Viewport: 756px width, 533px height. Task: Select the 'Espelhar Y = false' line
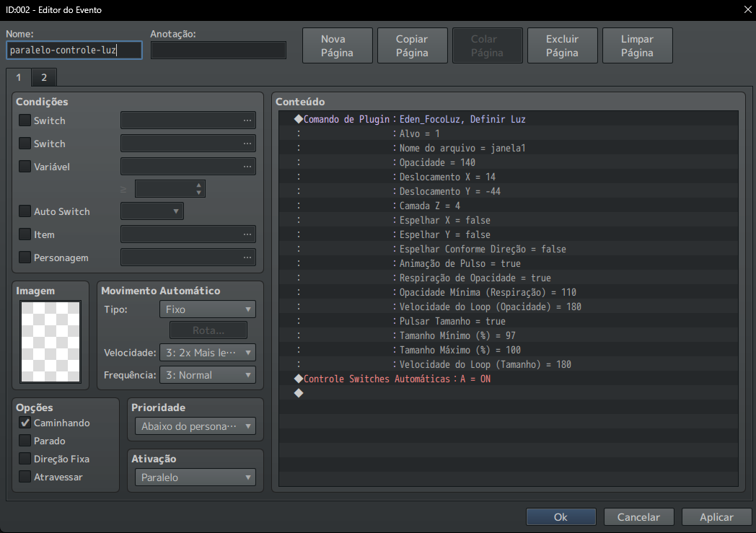508,234
